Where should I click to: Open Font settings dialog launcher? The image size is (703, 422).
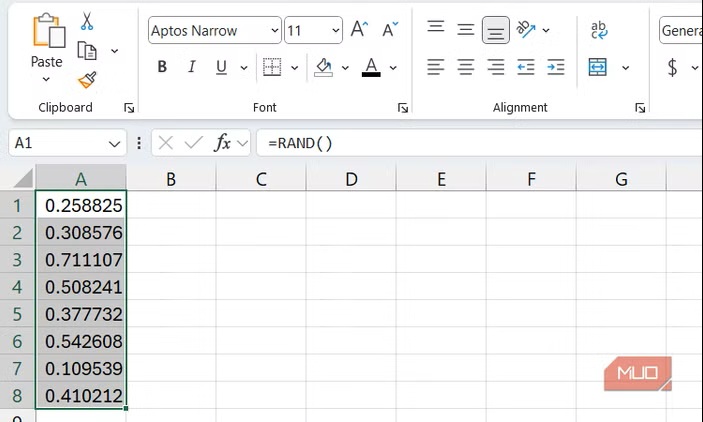coord(402,108)
